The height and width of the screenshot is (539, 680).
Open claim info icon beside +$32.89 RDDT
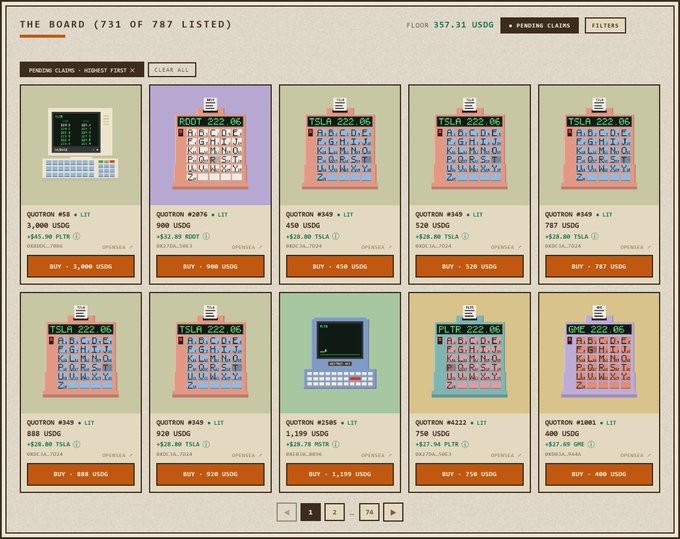tap(206, 236)
